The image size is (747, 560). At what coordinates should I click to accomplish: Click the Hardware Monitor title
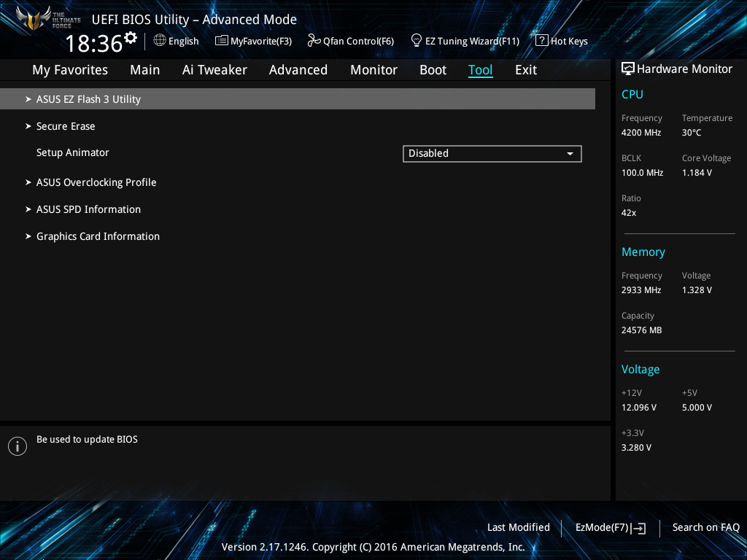click(684, 69)
